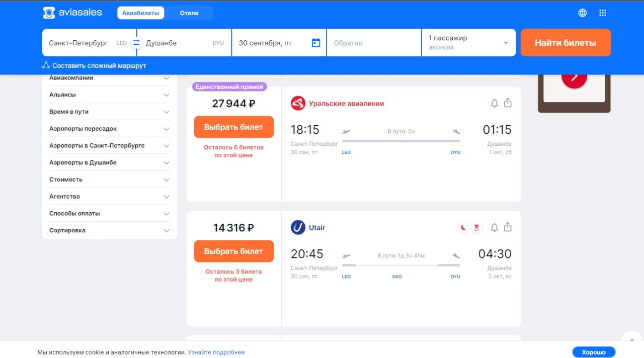Switch to the Отели tab

[189, 13]
